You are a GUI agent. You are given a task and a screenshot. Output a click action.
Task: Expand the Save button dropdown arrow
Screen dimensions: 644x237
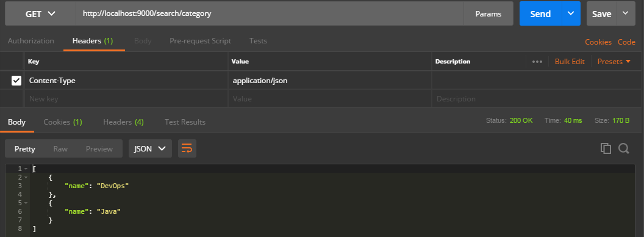click(626, 13)
